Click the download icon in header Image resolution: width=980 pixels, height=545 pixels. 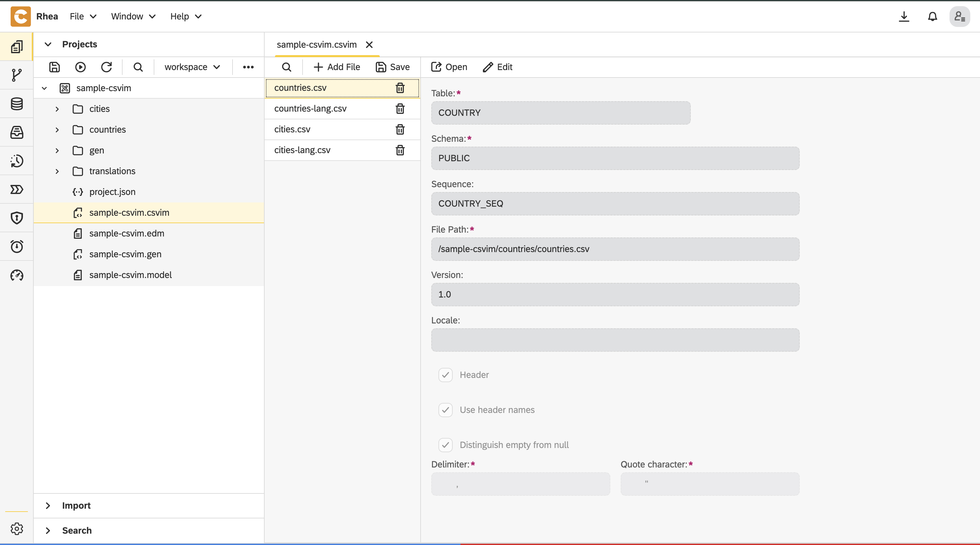(x=904, y=16)
